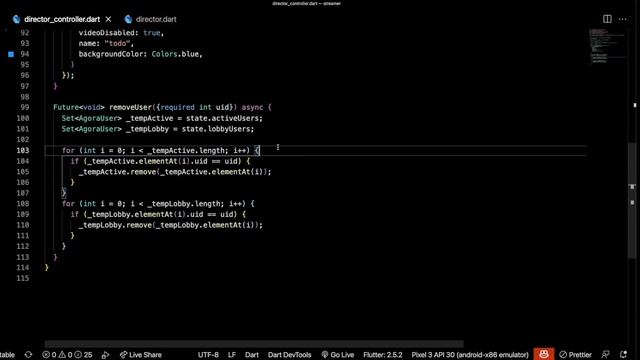
Task: Open feedback icon in status bar
Action: click(x=605, y=355)
